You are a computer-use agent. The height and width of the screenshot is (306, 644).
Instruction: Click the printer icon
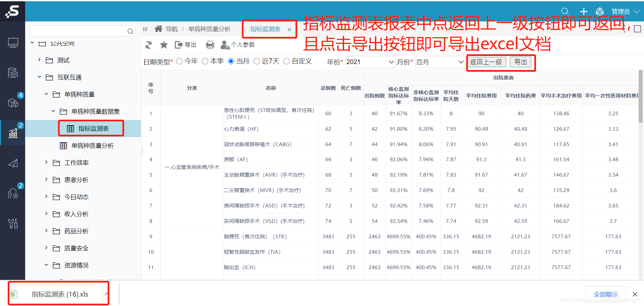pos(210,45)
